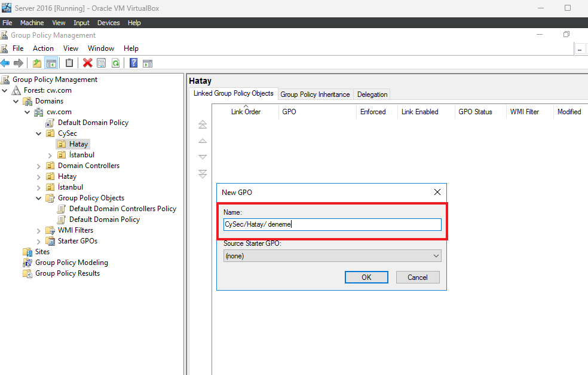
Task: Click the Link Enabled column header
Action: (426, 112)
